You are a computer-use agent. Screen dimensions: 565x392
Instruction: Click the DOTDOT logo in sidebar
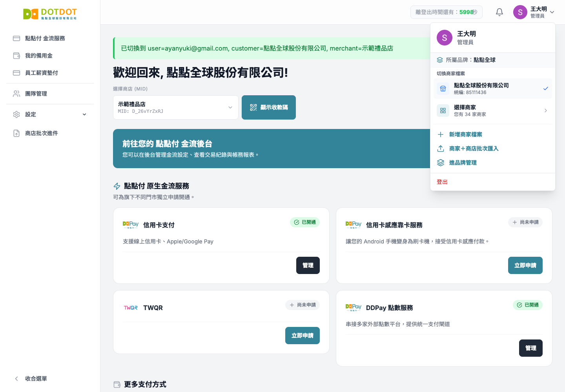[x=50, y=14]
